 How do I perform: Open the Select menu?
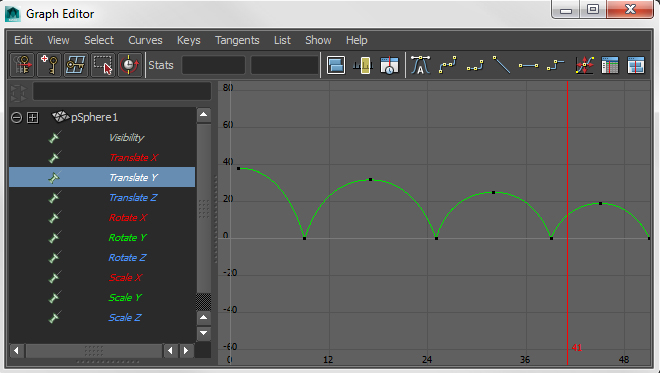click(99, 40)
